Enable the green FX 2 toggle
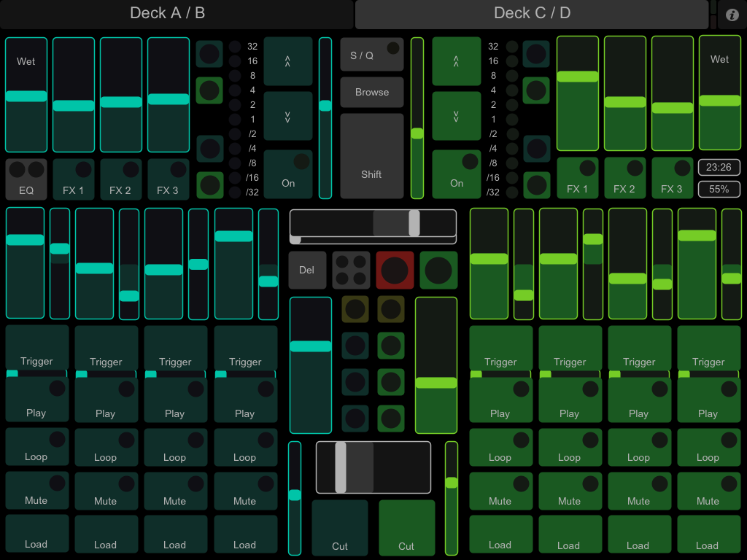Image resolution: width=747 pixels, height=560 pixels. click(624, 179)
